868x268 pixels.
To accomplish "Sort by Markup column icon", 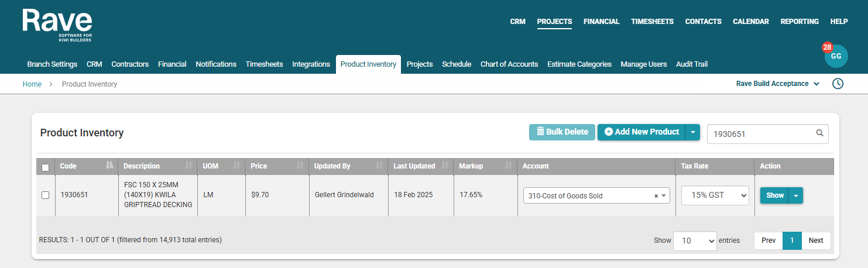I will point(508,166).
